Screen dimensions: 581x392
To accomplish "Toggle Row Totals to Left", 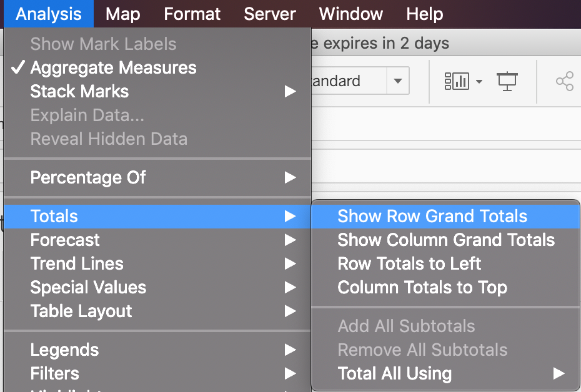I will point(409,264).
